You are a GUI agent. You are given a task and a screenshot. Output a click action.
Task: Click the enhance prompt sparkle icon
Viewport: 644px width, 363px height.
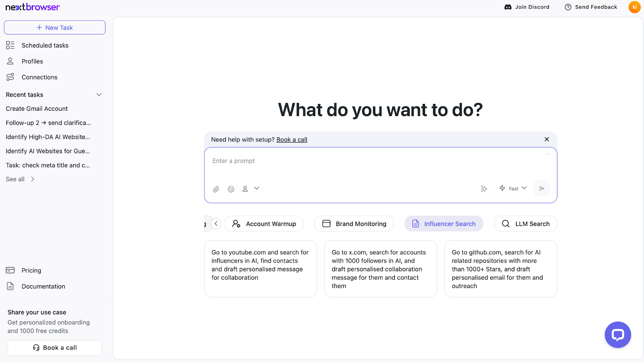[x=484, y=189]
